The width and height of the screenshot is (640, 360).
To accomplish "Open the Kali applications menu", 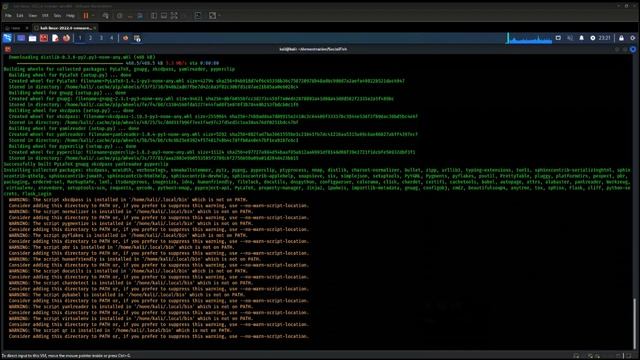I will point(8,38).
